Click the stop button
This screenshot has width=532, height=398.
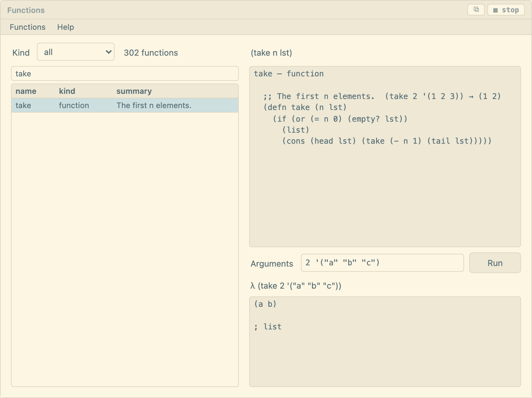coord(506,10)
